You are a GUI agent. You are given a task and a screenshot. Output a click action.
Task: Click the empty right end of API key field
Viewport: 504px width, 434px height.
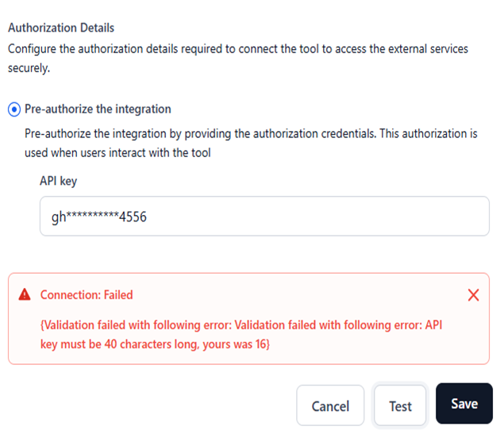[x=444, y=217]
